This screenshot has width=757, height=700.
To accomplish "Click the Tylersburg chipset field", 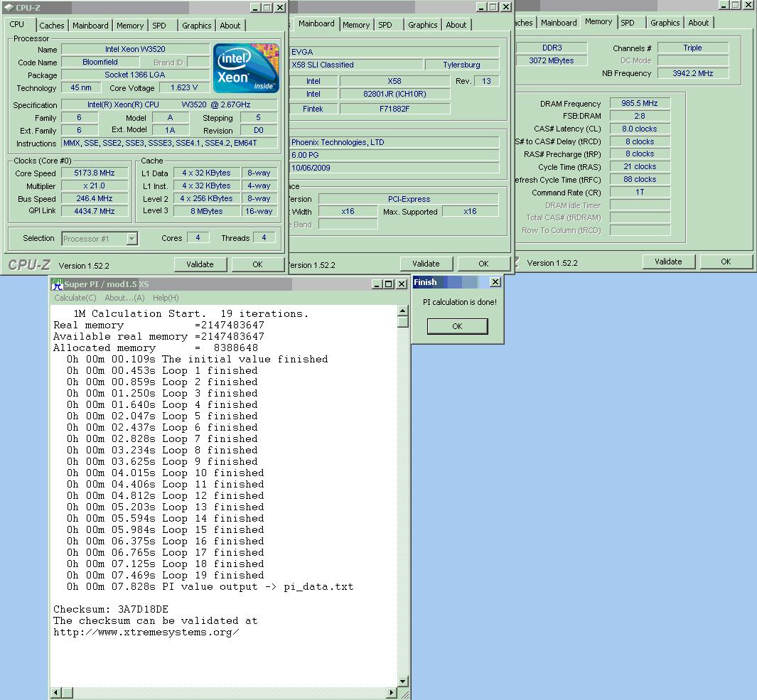I will (461, 65).
